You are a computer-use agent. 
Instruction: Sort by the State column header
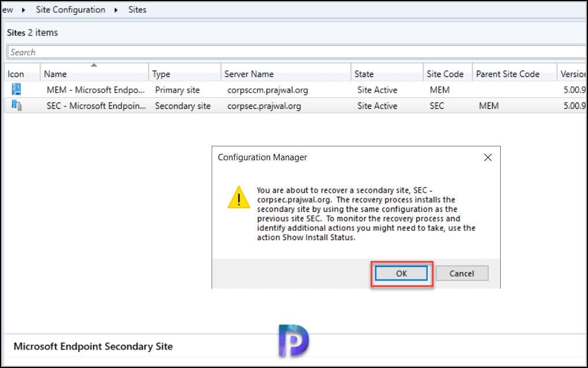[x=387, y=74]
